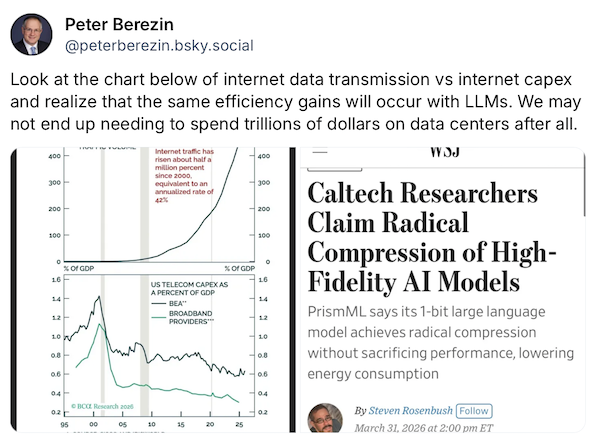This screenshot has width=600, height=440.
Task: Click the red internet traffic annotation text
Action: [184, 176]
